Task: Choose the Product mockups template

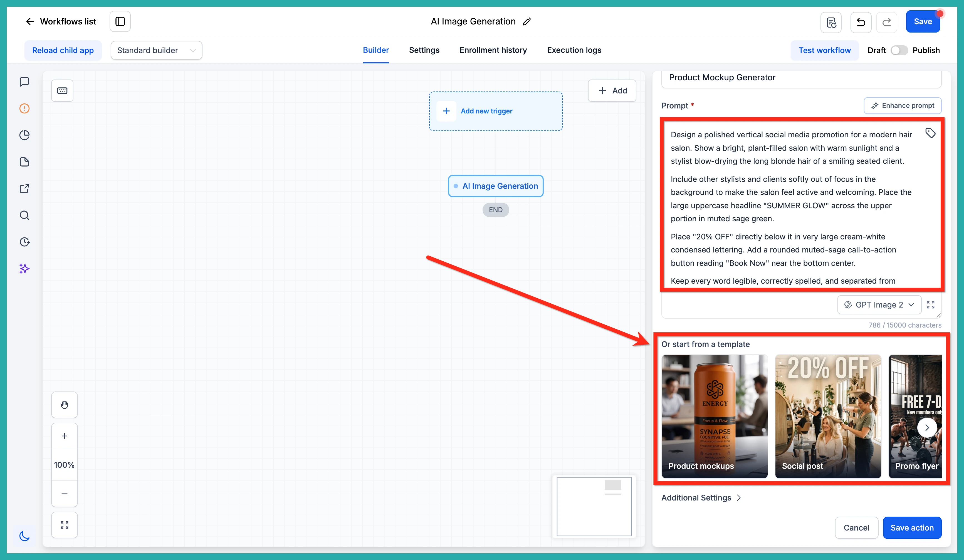Action: [x=715, y=416]
